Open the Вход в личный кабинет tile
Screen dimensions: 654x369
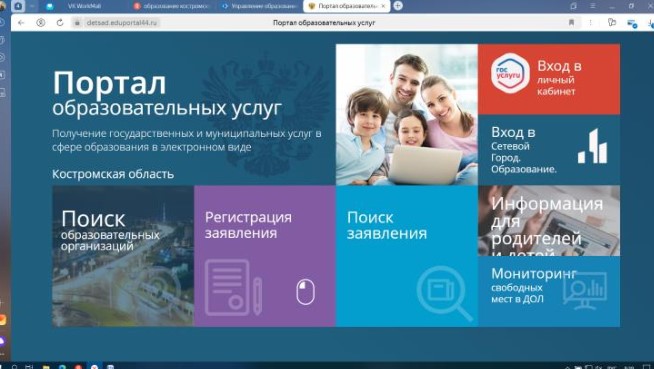tap(549, 79)
